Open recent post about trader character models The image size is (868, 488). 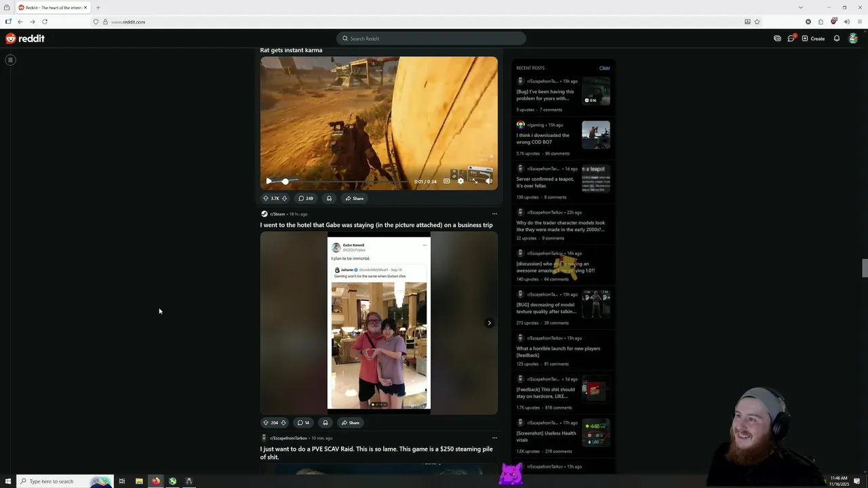(x=561, y=226)
